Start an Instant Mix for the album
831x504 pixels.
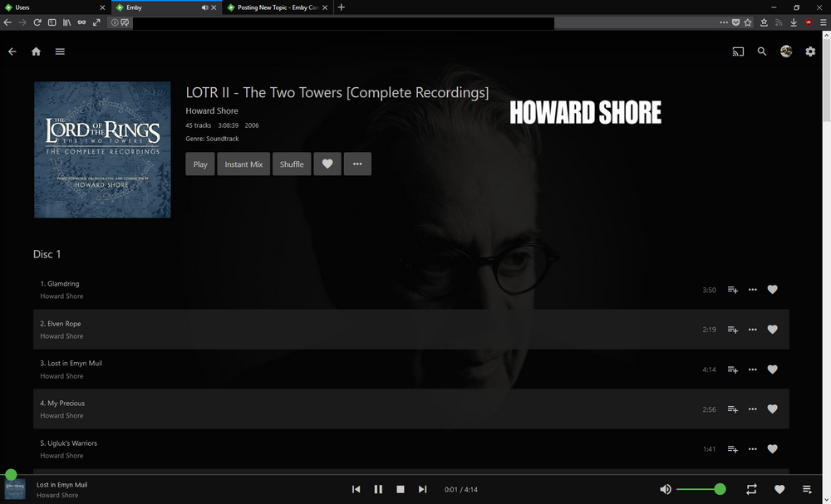pos(243,164)
